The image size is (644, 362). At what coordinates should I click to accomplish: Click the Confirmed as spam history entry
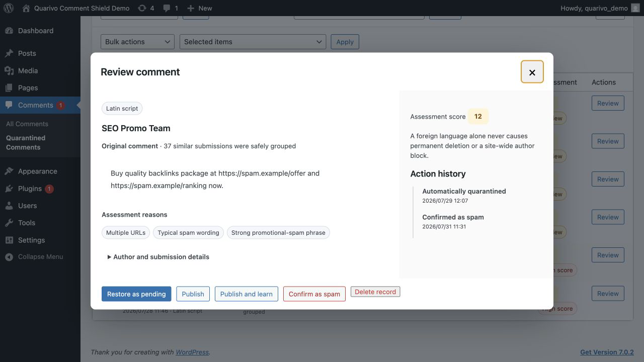453,217
